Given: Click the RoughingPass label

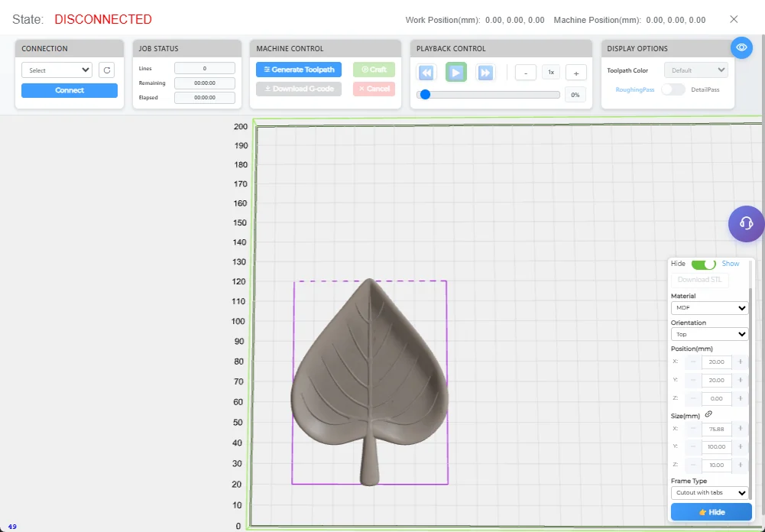Looking at the screenshot, I should pyautogui.click(x=635, y=89).
